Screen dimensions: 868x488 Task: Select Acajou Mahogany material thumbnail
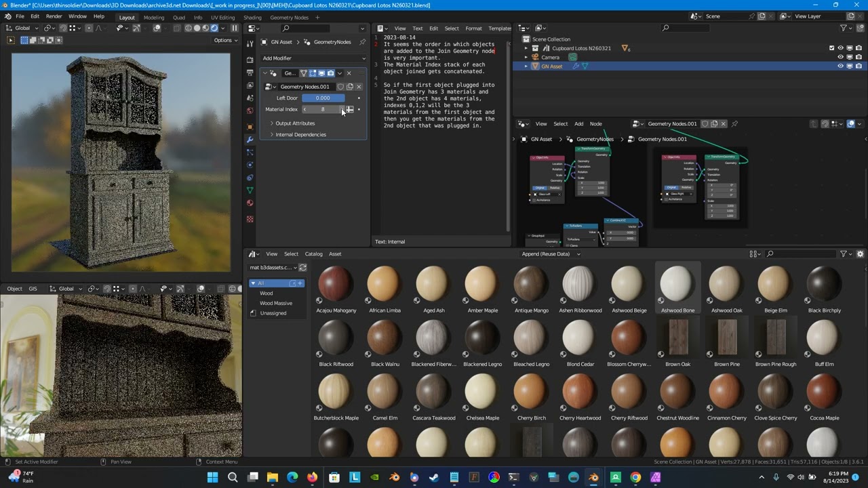point(336,284)
